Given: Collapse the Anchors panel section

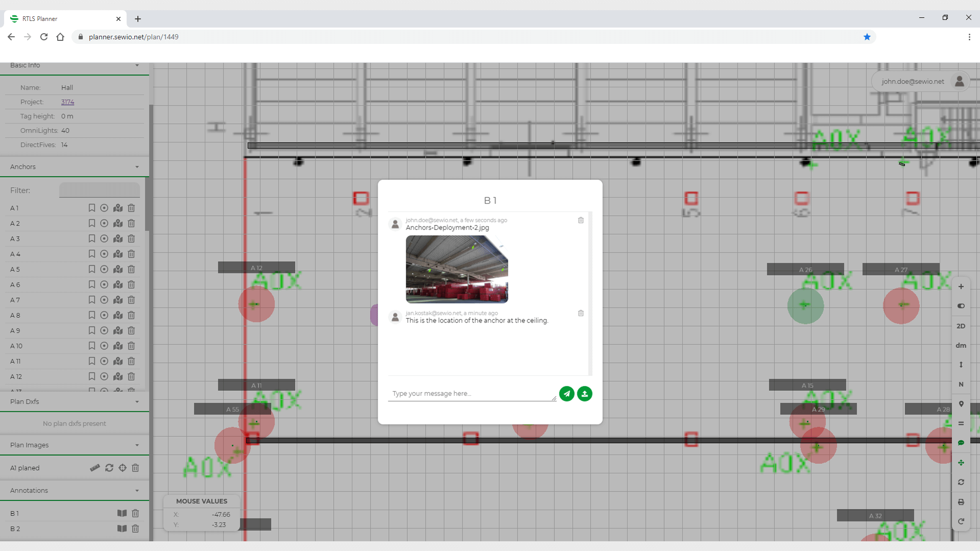Looking at the screenshot, I should tap(137, 167).
